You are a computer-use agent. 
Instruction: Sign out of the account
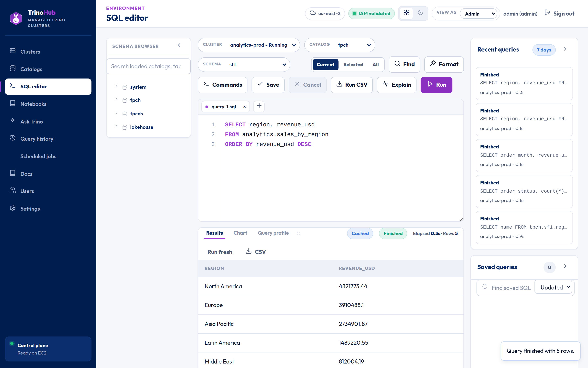tap(559, 14)
